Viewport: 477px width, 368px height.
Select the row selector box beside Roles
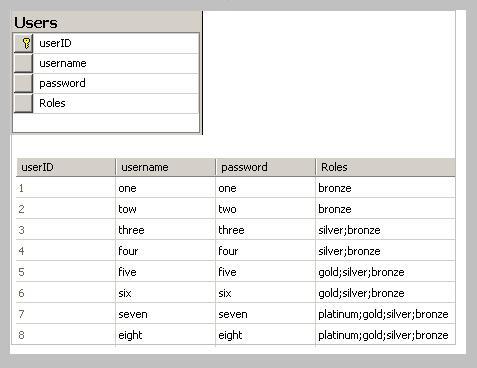click(x=24, y=103)
